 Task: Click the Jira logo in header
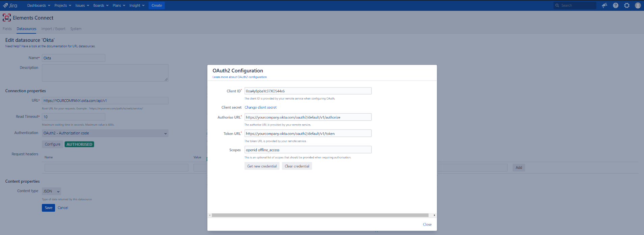click(10, 5)
